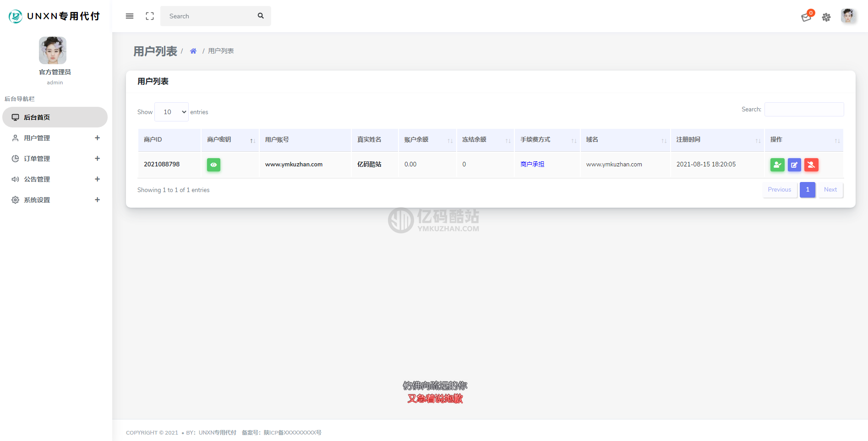Show merchant key with eye button

pyautogui.click(x=213, y=165)
